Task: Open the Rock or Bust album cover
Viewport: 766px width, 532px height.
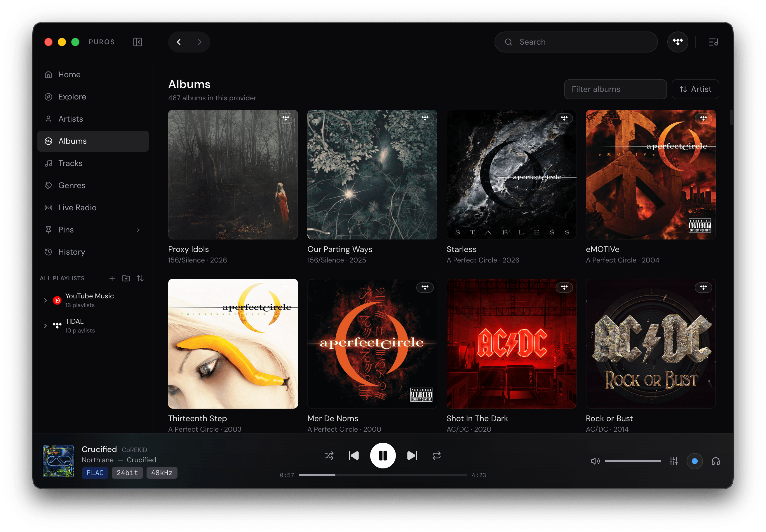Action: [x=651, y=344]
